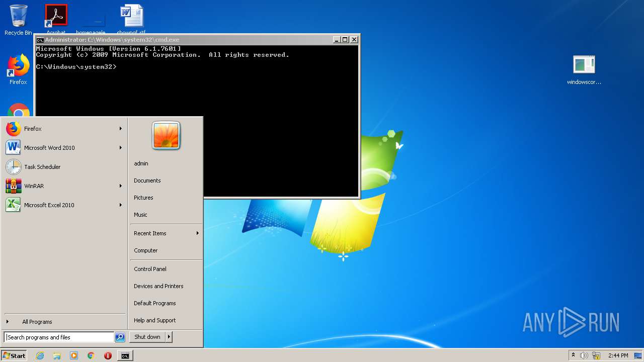Close the cmd.exe window
Image resolution: width=644 pixels, height=362 pixels.
coord(354,40)
